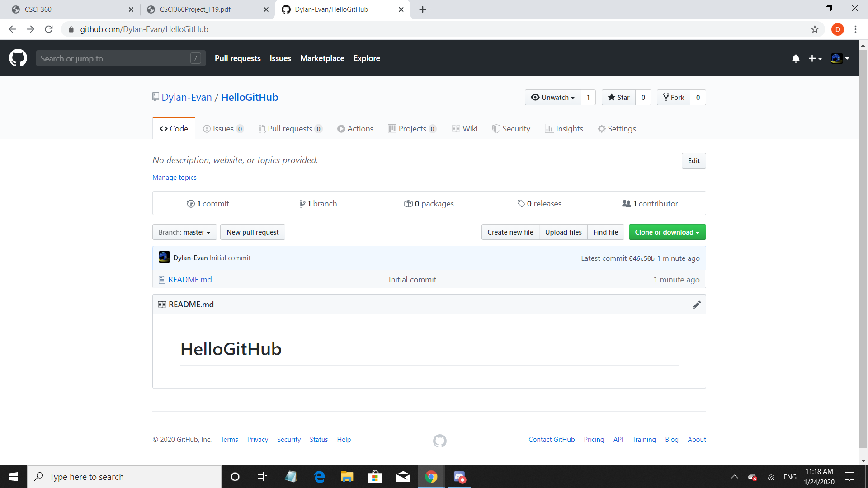Viewport: 868px width, 488px height.
Task: Open the Windows Start menu
Action: (13, 476)
